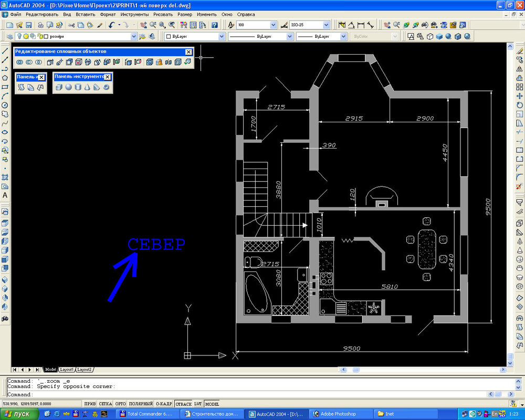The height and width of the screenshot is (420, 525).
Task: Select the Text tool in the left toolbar
Action: point(5,195)
